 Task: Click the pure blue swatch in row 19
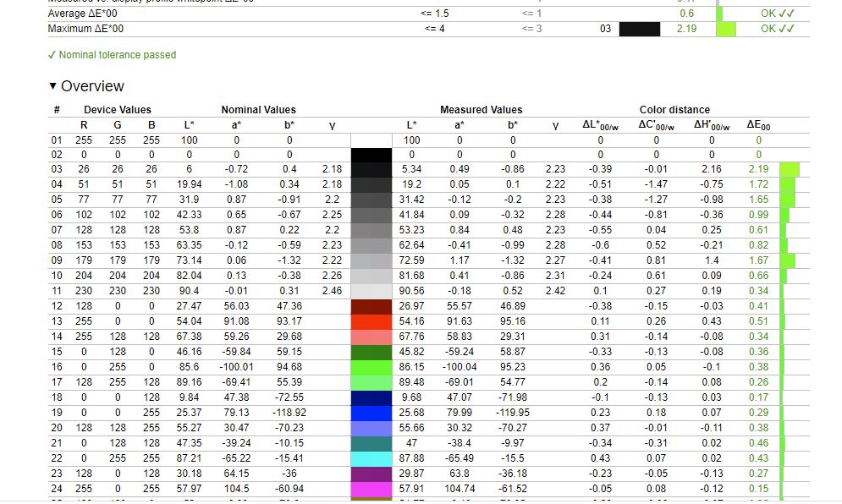pyautogui.click(x=371, y=413)
